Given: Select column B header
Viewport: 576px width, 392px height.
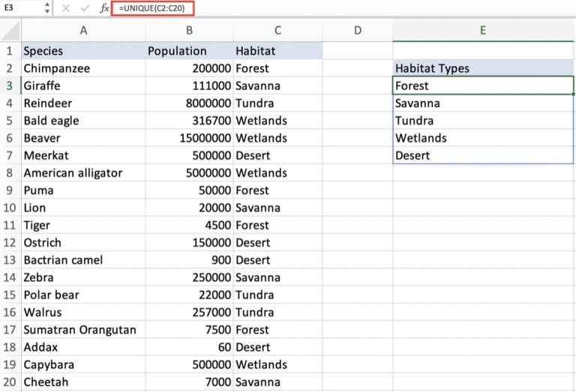Looking at the screenshot, I should [189, 31].
